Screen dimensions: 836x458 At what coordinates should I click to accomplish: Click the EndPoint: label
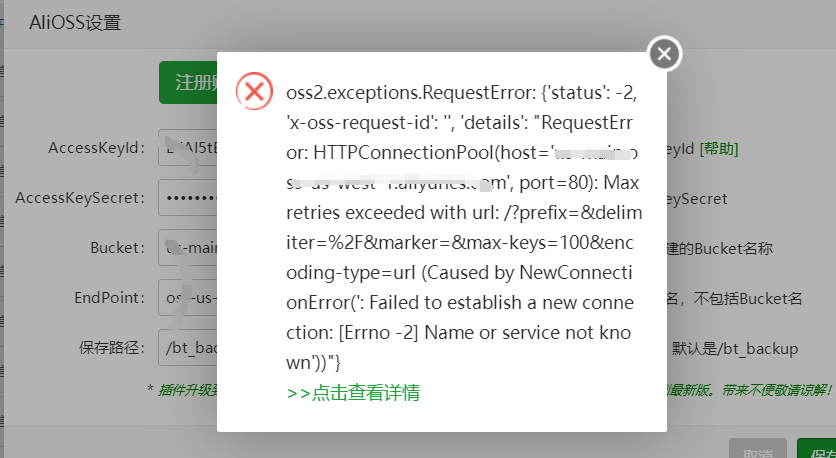tap(109, 298)
